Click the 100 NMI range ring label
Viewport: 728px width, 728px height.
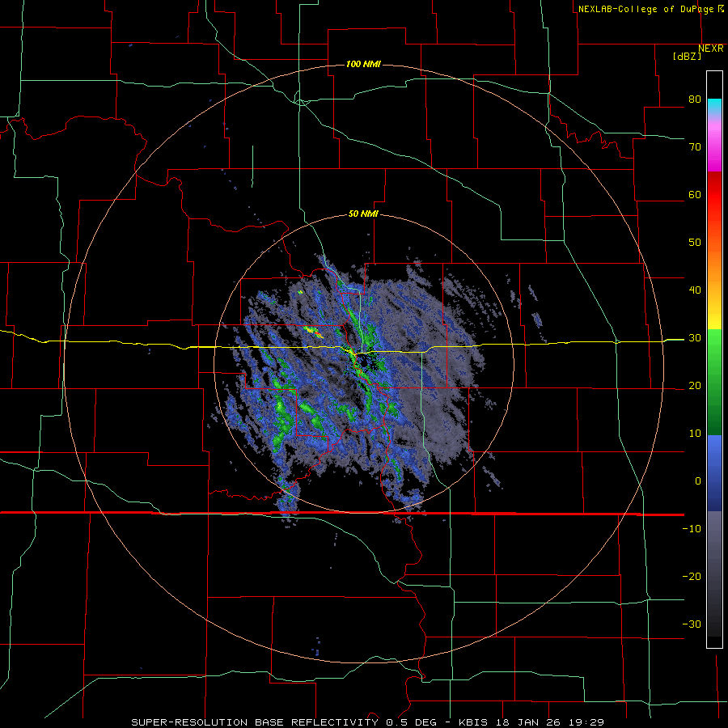tap(363, 64)
